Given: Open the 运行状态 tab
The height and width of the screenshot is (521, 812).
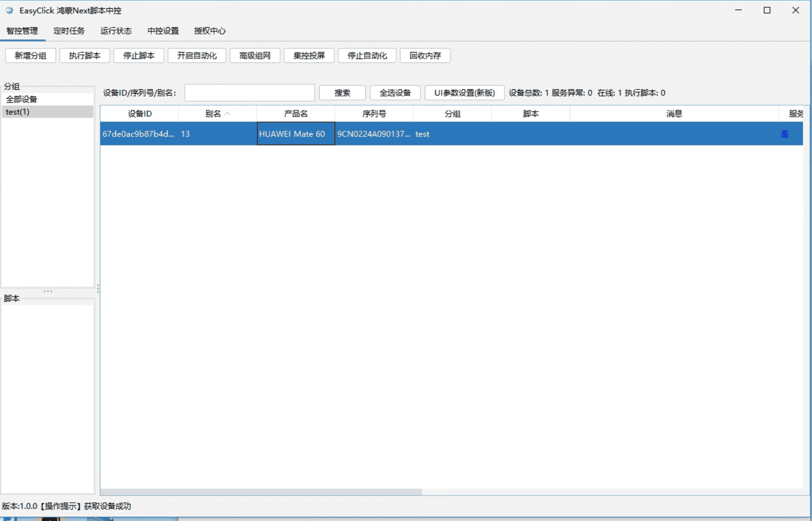Looking at the screenshot, I should (116, 31).
